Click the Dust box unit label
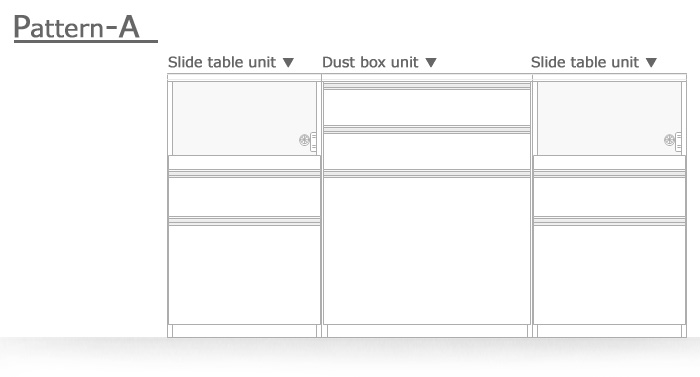This screenshot has width=700, height=377. [x=370, y=62]
